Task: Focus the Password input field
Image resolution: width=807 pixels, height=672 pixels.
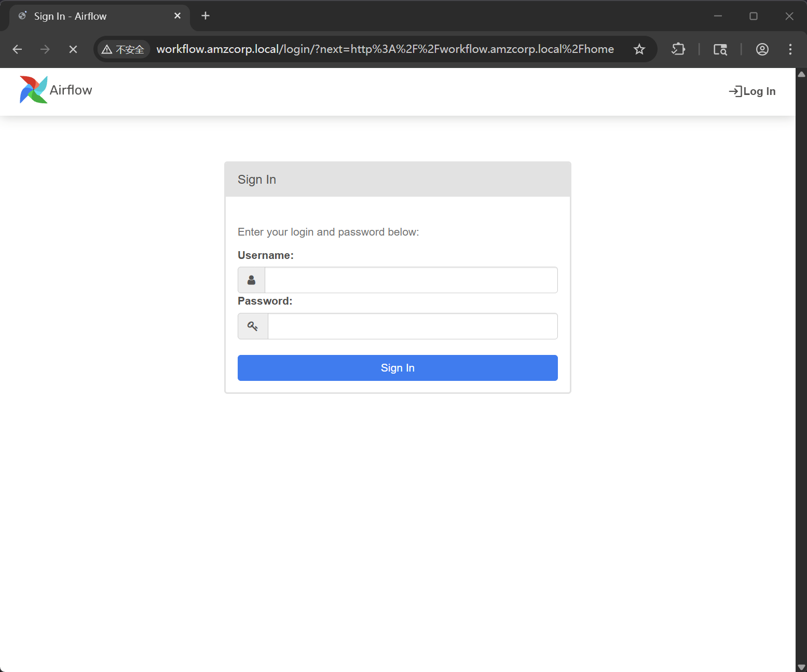Action: click(x=412, y=326)
